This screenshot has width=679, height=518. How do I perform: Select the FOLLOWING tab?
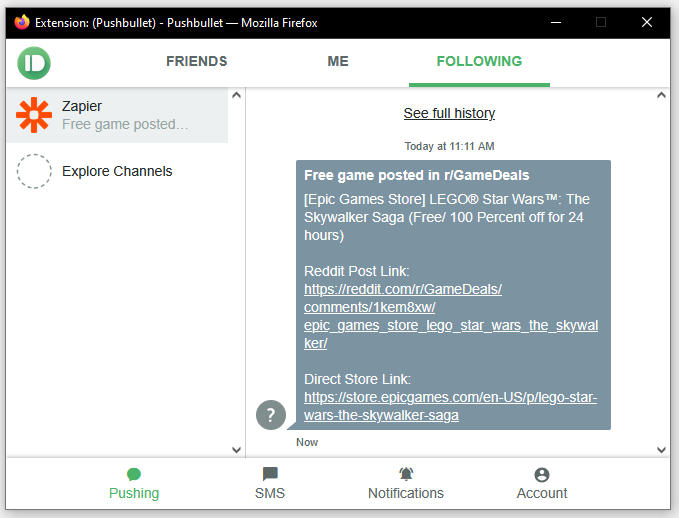pyautogui.click(x=479, y=62)
